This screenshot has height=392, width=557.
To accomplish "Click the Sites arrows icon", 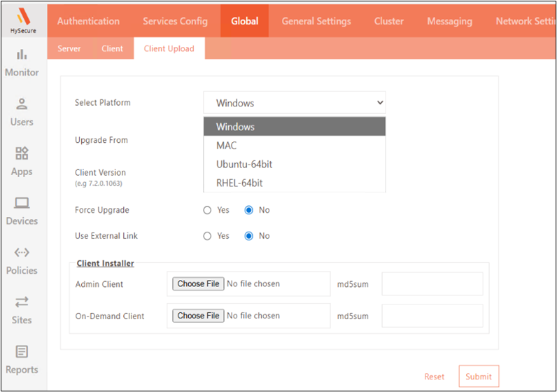I will 22,302.
